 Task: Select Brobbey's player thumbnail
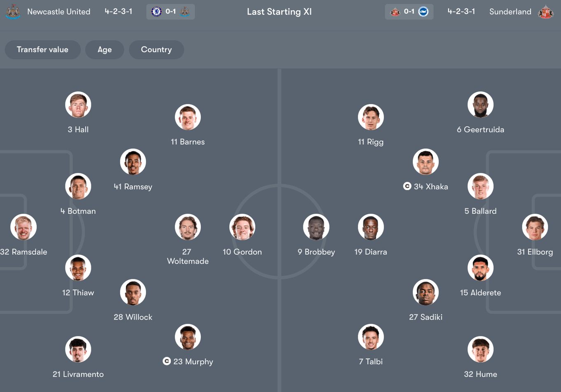click(316, 226)
